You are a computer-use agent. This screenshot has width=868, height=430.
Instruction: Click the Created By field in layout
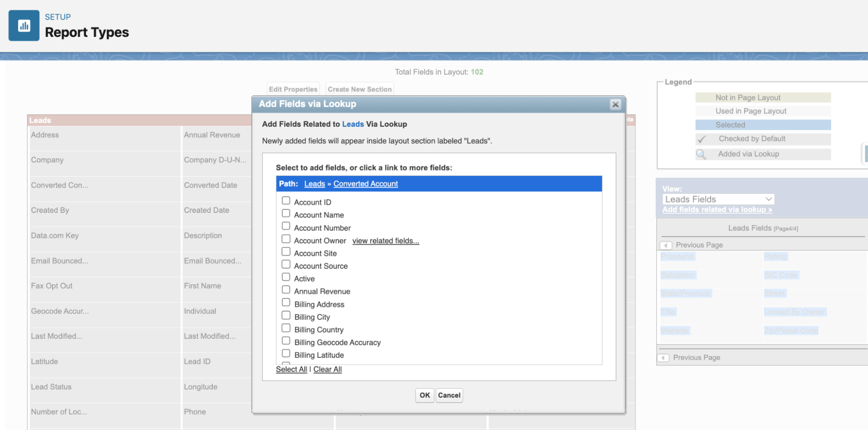105,214
